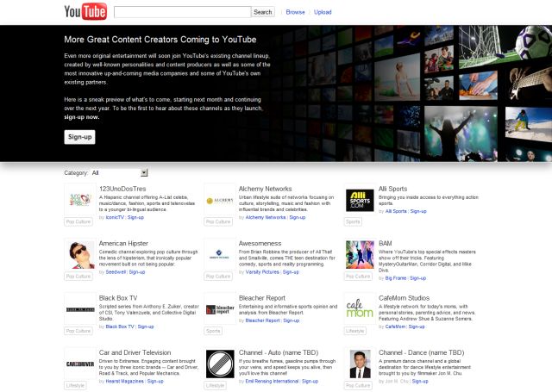Click Lifestyle tag under Car and Driver
552x392 pixels.
click(x=75, y=385)
